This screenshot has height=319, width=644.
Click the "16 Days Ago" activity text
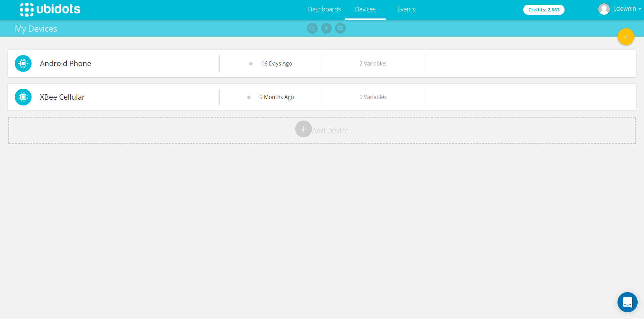[276, 63]
